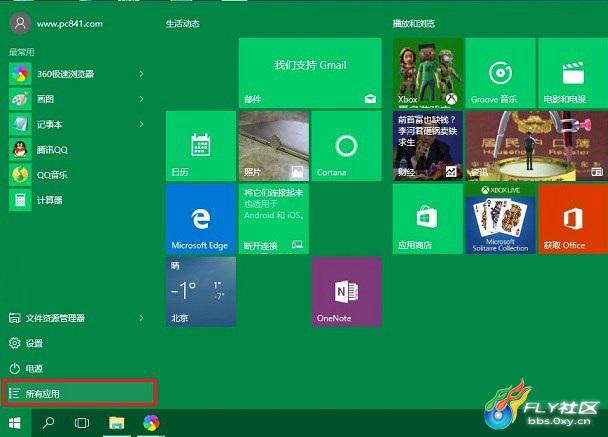The height and width of the screenshot is (437, 608).
Task: Open 电影和电视 tile
Action: click(x=573, y=73)
